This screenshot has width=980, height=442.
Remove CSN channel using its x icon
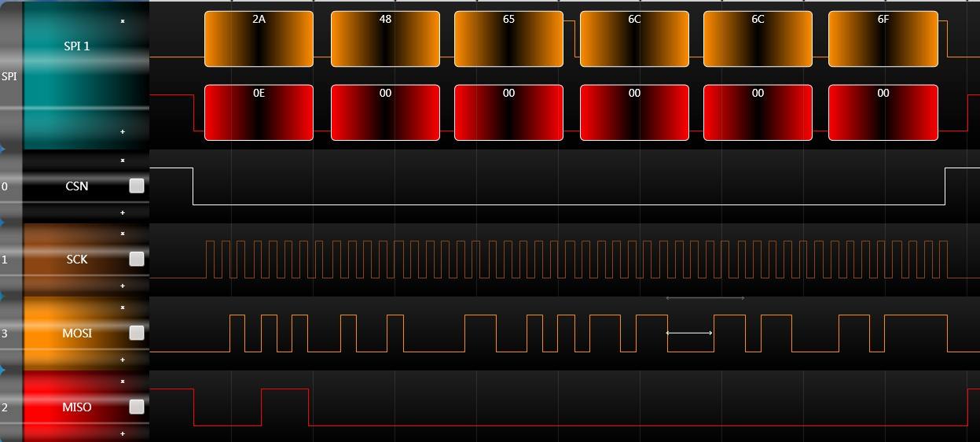[x=123, y=160]
